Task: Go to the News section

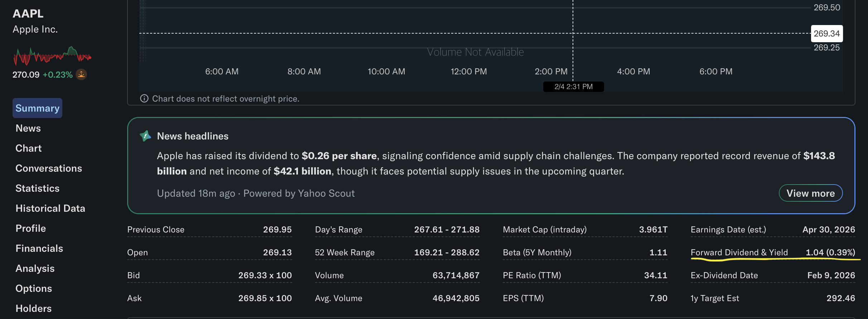Action: [x=28, y=128]
